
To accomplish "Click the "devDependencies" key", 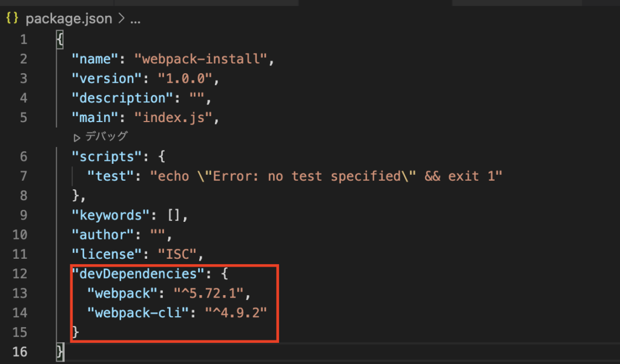I will tap(138, 274).
